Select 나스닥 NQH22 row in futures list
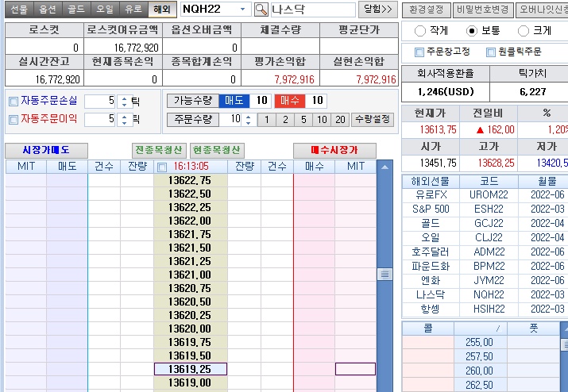Screen dimensions: 568x392 pyautogui.click(x=485, y=294)
